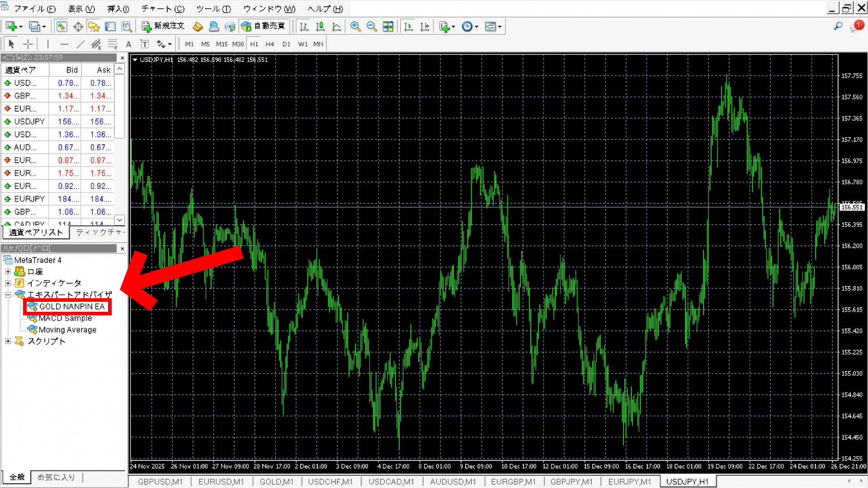Viewport: 868px width, 488px height.
Task: Toggle the 自動売買 auto trading button
Action: (264, 26)
